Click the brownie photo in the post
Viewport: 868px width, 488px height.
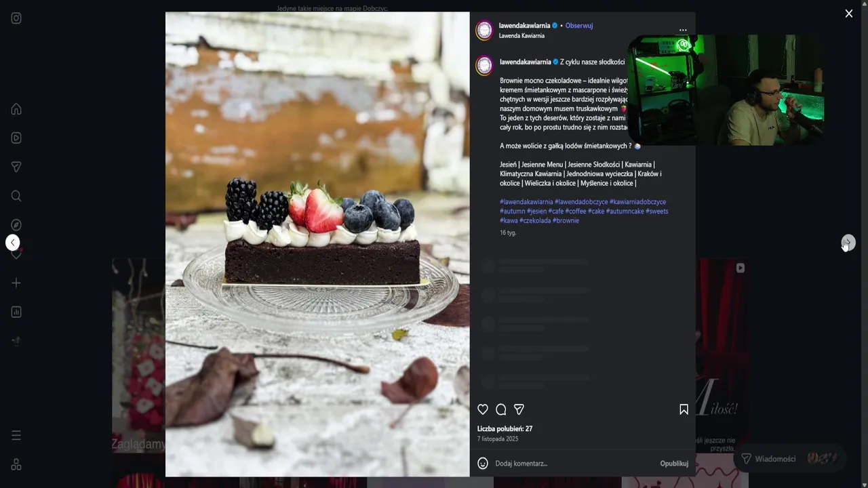pyautogui.click(x=317, y=244)
